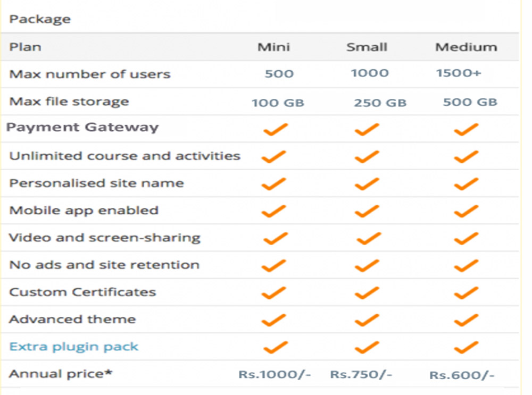Click Mobile app enabled checkmark for Medium
Image resolution: width=532 pixels, height=395 pixels.
click(x=466, y=211)
